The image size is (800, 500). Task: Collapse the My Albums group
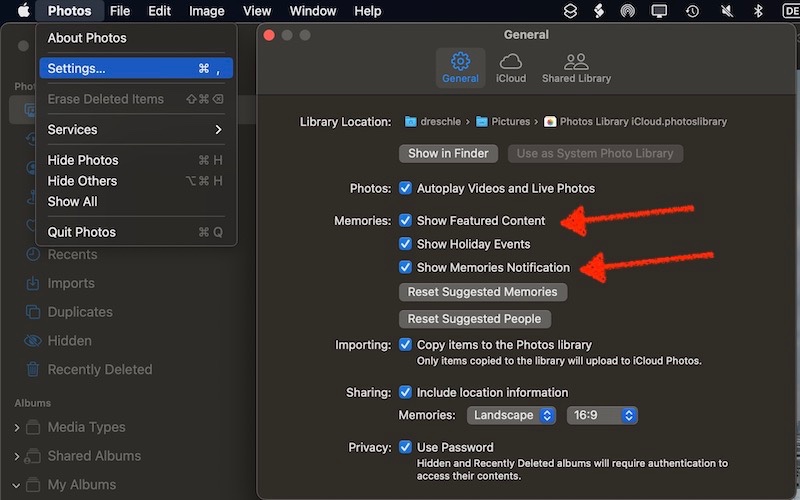click(16, 485)
